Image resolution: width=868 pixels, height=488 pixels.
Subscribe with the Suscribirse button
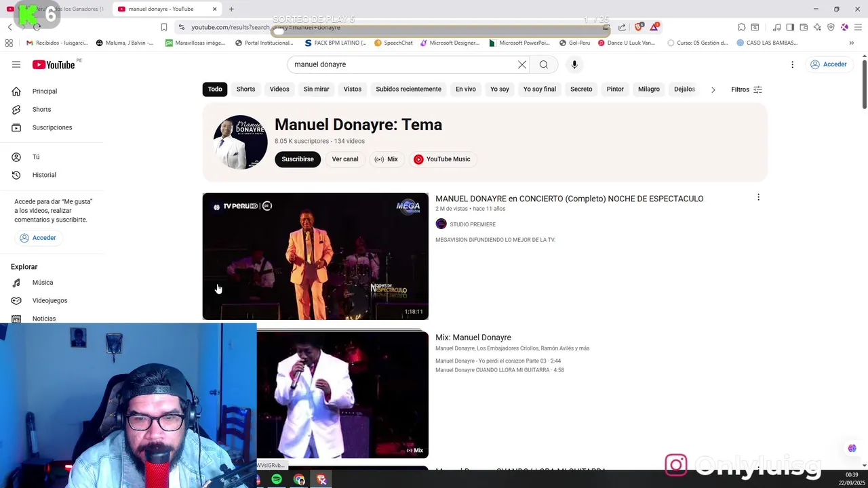[x=298, y=159]
